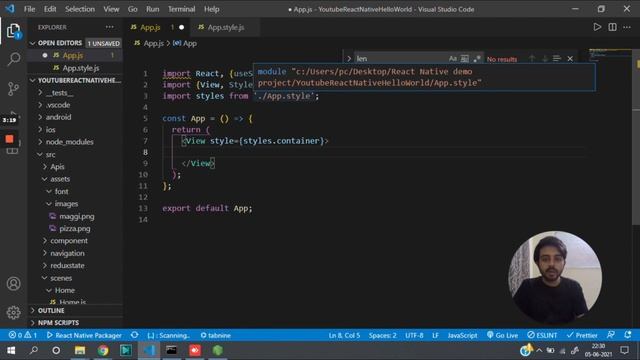The width and height of the screenshot is (640, 360).
Task: Open Chrome from taskbar
Action: [x=103, y=350]
